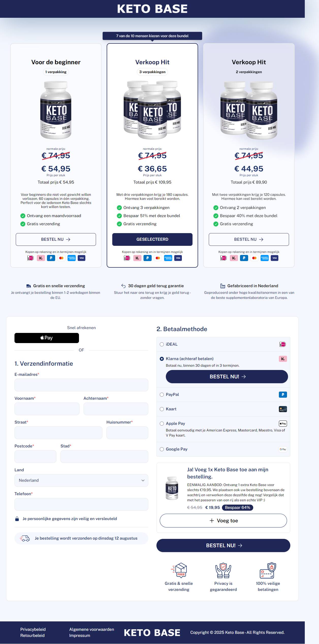Click the Apple Pay badge icon
The image size is (319, 644).
click(x=283, y=424)
